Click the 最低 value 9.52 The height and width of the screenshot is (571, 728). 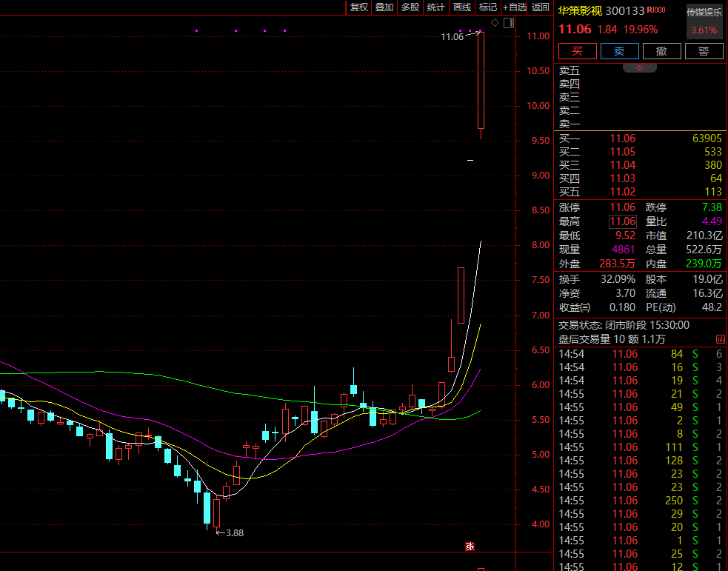click(625, 236)
